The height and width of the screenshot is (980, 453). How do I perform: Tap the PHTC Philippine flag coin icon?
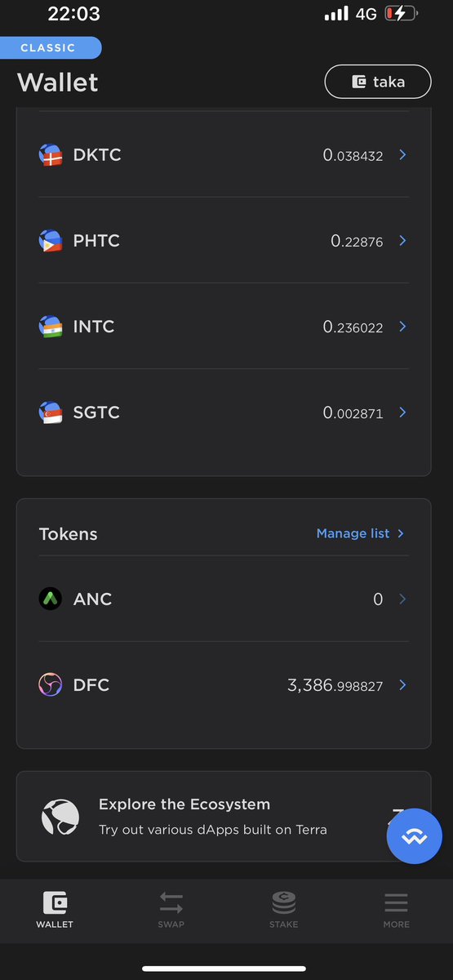pyautogui.click(x=51, y=241)
